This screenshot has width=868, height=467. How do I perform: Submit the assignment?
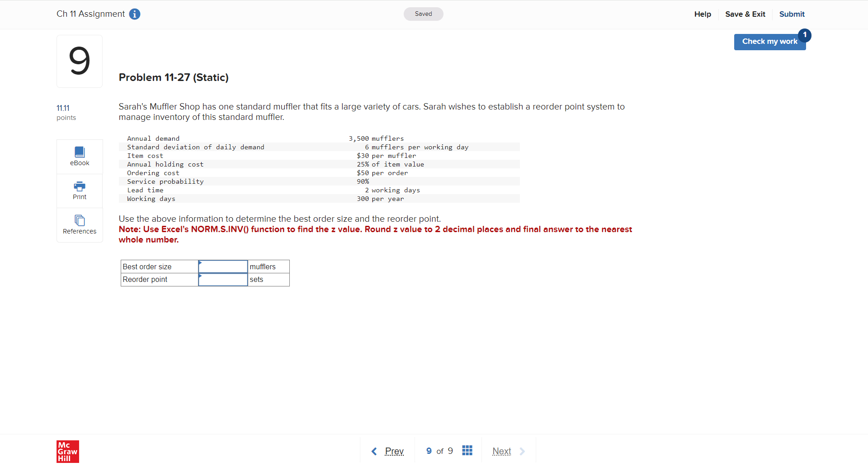click(x=792, y=14)
